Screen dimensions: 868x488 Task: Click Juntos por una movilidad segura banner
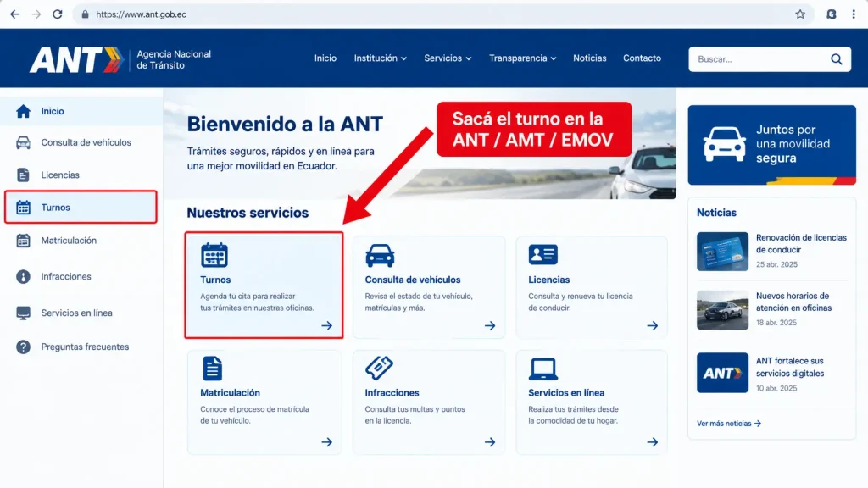pos(771,145)
